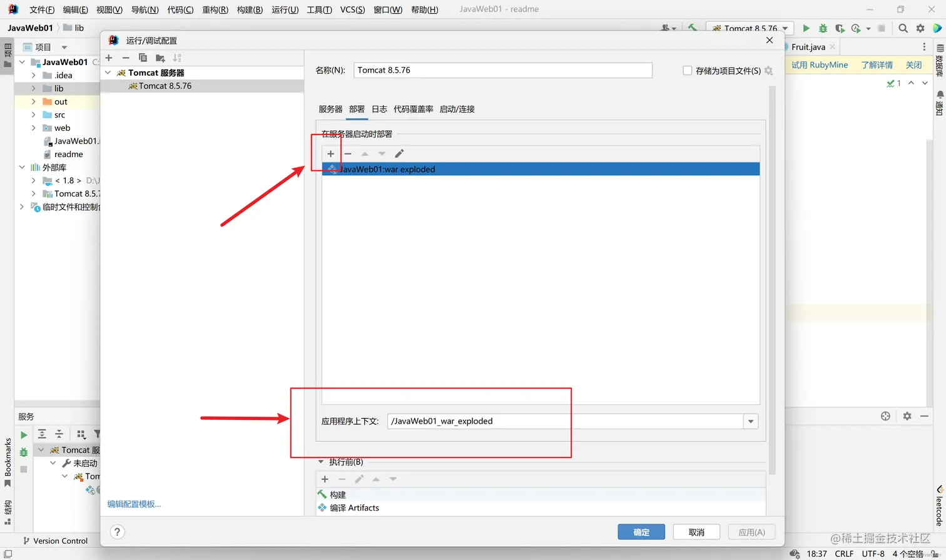Select the Build before-launch task
The width and height of the screenshot is (946, 560).
click(x=541, y=494)
